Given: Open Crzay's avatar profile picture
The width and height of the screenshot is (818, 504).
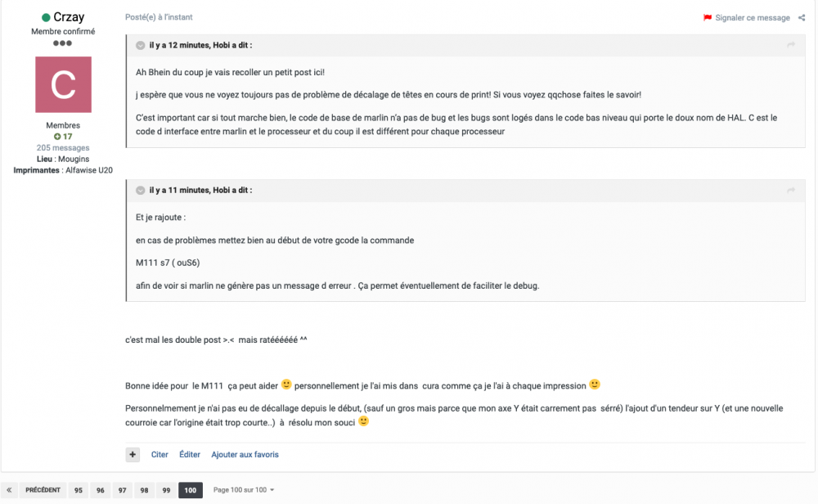Looking at the screenshot, I should (63, 84).
